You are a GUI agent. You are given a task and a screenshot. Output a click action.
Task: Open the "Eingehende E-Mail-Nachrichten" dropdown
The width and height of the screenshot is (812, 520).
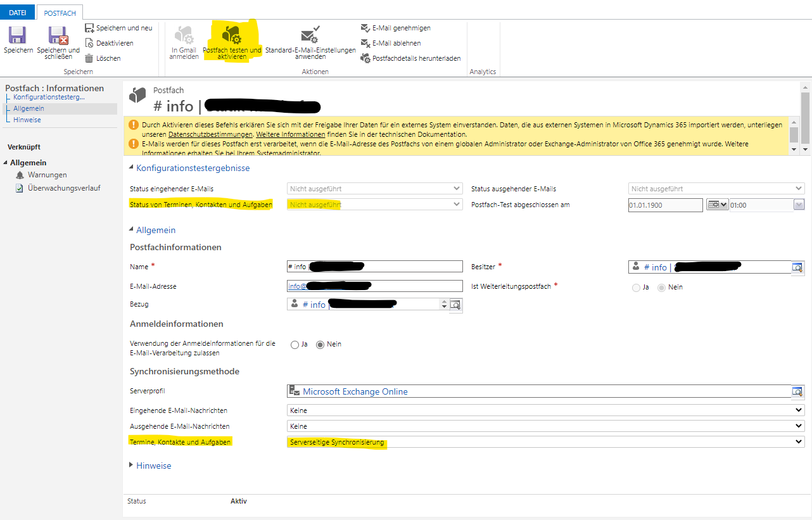[x=796, y=410]
